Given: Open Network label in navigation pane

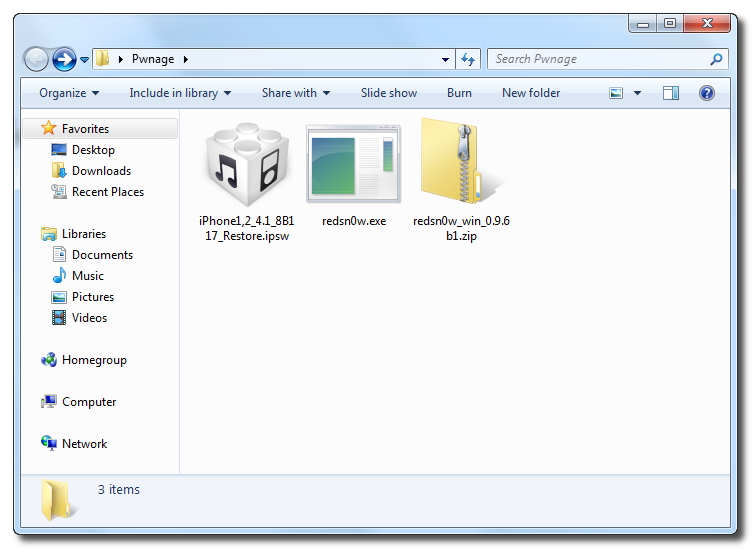Looking at the screenshot, I should pyautogui.click(x=84, y=444).
